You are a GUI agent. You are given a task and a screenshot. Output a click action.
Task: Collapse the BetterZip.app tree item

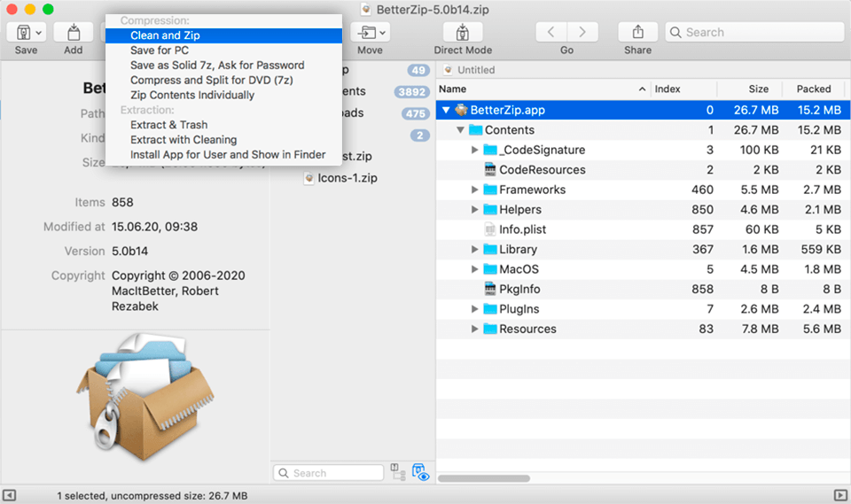coord(446,111)
